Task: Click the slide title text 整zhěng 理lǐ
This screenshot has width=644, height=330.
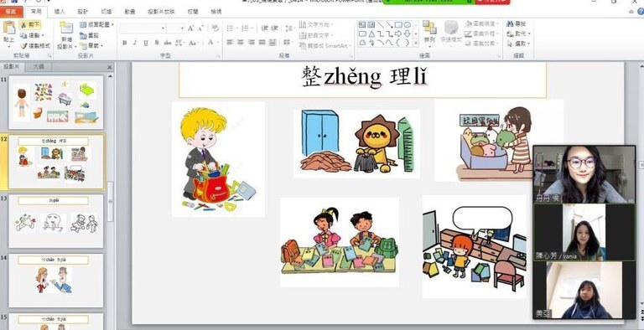Action: pos(364,77)
